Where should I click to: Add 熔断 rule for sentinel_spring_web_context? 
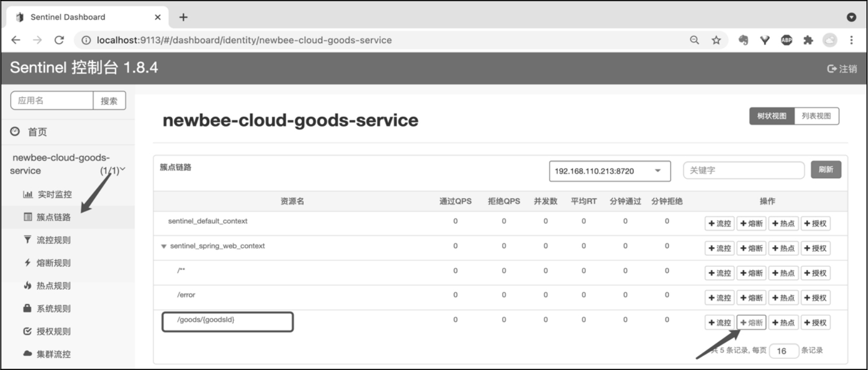[751, 248]
